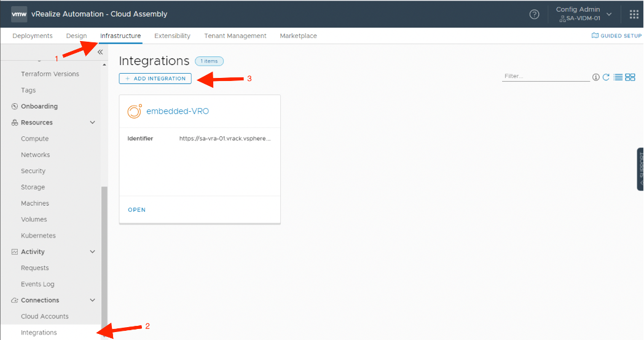Open Onboarding in sidebar
This screenshot has width=644, height=340.
pos(39,106)
